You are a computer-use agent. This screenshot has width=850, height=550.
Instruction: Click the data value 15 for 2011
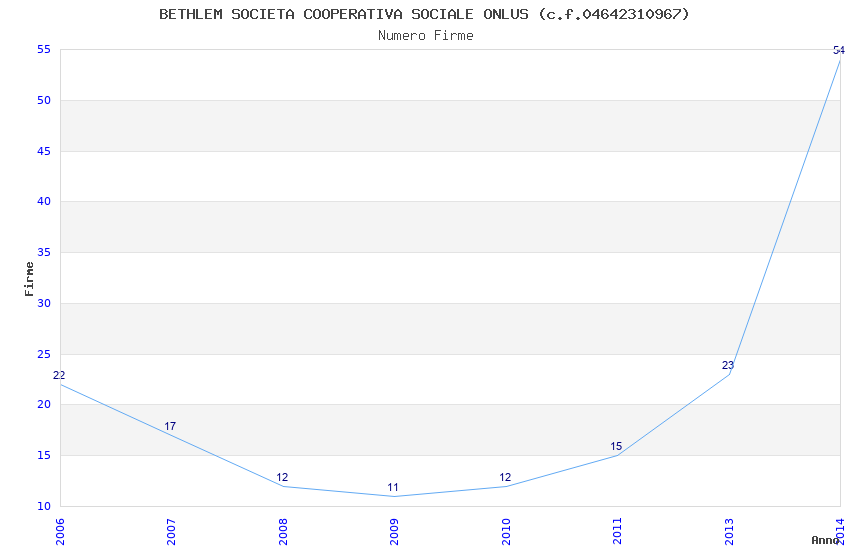(x=616, y=447)
